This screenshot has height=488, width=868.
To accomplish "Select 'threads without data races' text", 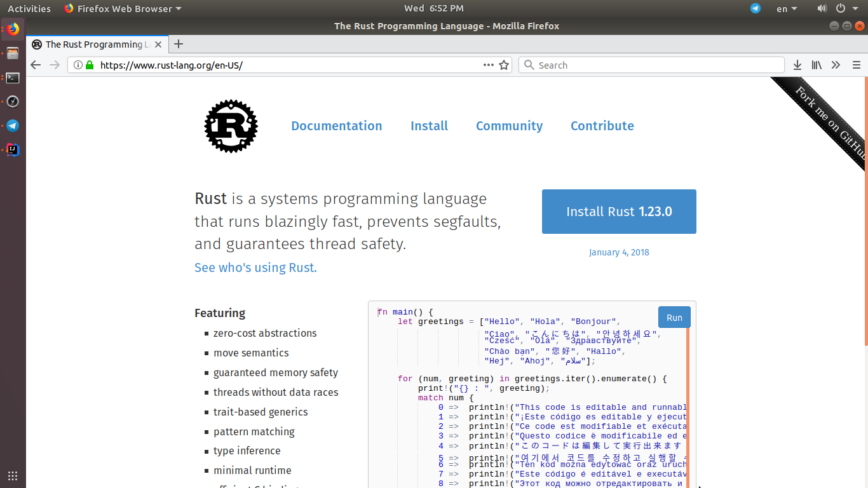I will pos(276,392).
